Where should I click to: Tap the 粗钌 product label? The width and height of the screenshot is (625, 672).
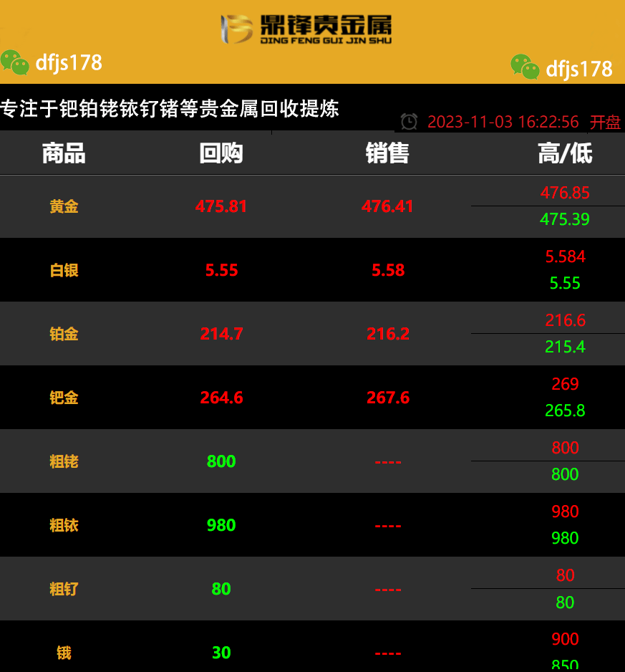[64, 589]
